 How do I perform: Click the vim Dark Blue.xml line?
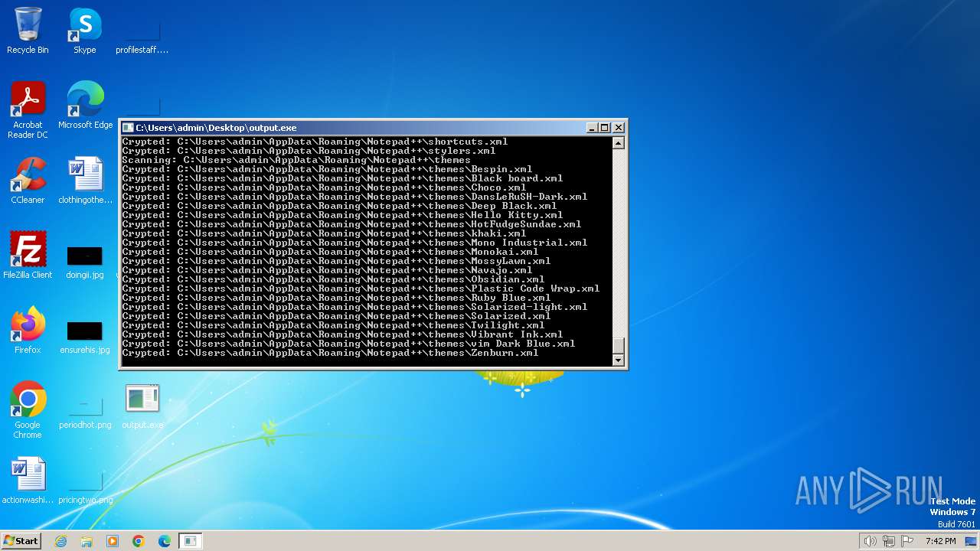[348, 344]
